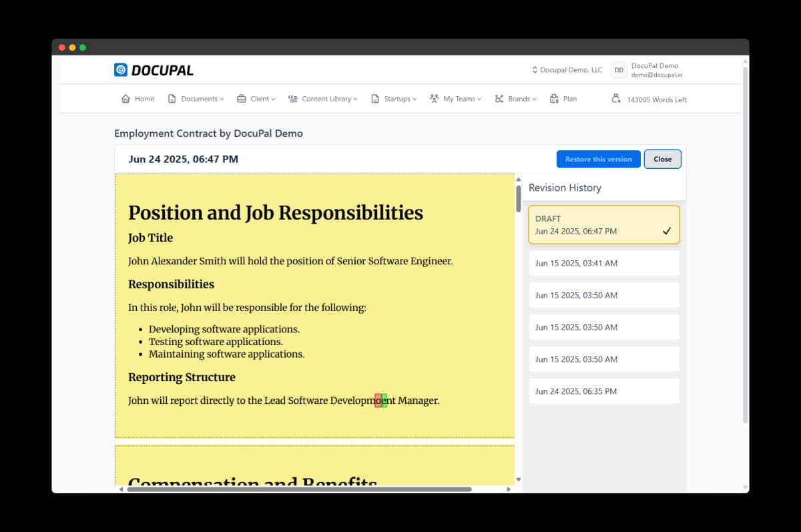Select the Jun 24 2025, 06:35 PM revision
Viewport: 801px width, 532px height.
tap(603, 391)
